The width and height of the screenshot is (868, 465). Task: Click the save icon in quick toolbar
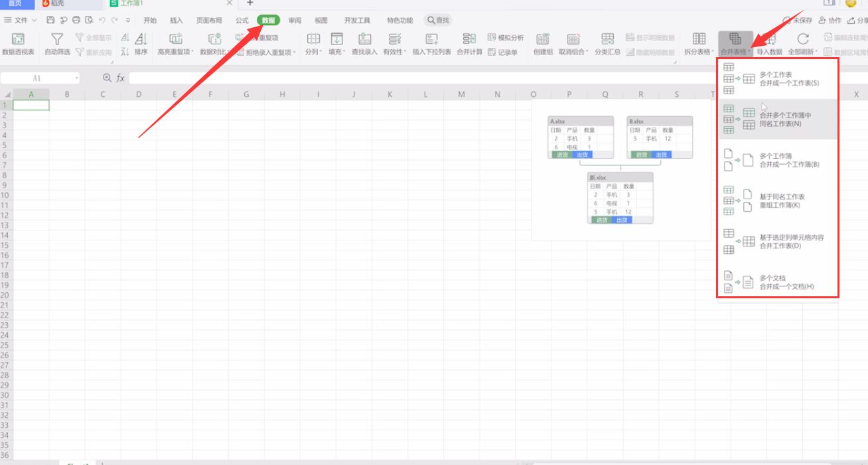50,21
